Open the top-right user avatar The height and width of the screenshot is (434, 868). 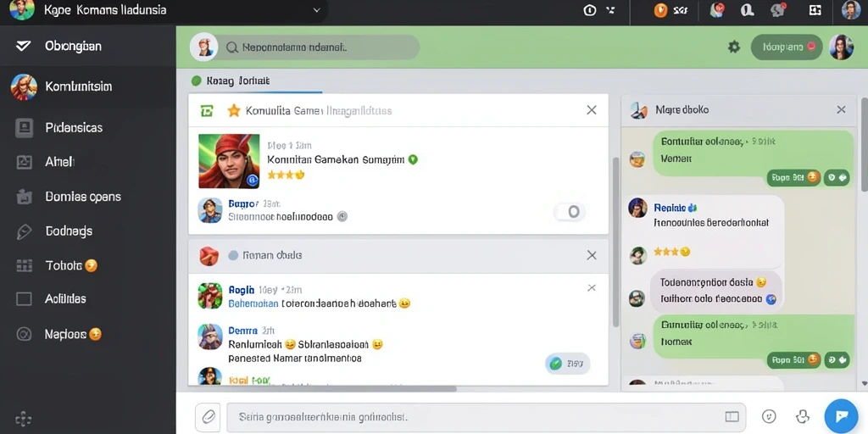[x=851, y=10]
